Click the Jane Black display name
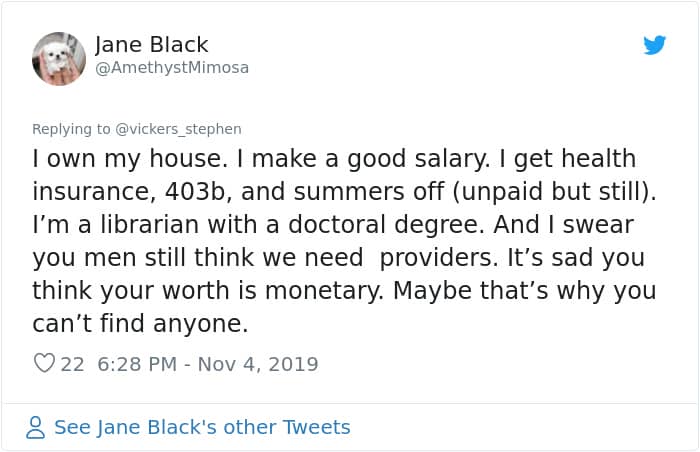This screenshot has height=452, width=700. click(152, 45)
